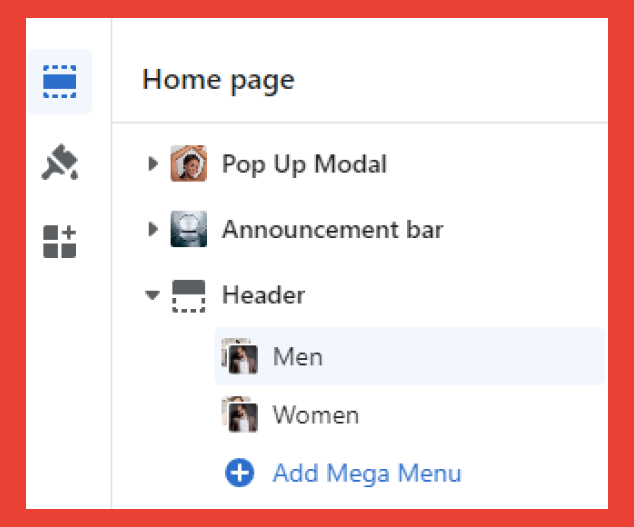The height and width of the screenshot is (527, 634).
Task: Open the App embeds blocks icon
Action: pyautogui.click(x=59, y=241)
